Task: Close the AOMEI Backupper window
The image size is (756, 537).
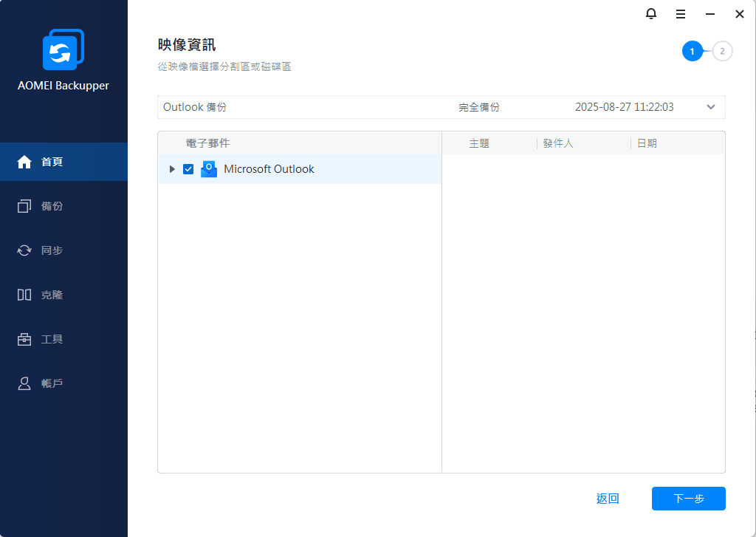Action: point(740,14)
